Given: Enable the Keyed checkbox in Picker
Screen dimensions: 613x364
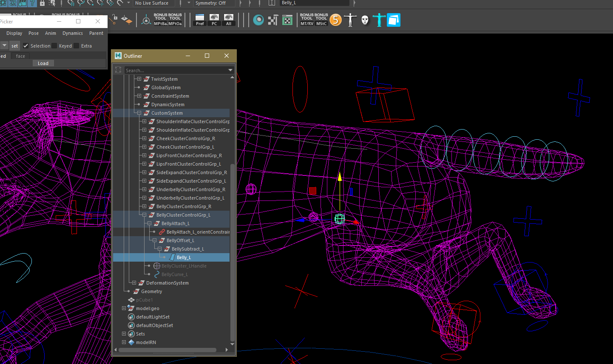Looking at the screenshot, I should 54,45.
